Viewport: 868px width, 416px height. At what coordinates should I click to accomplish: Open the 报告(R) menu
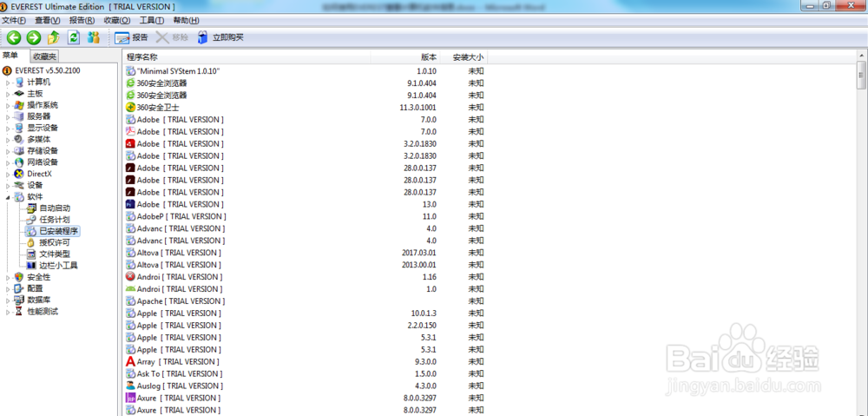pos(82,21)
